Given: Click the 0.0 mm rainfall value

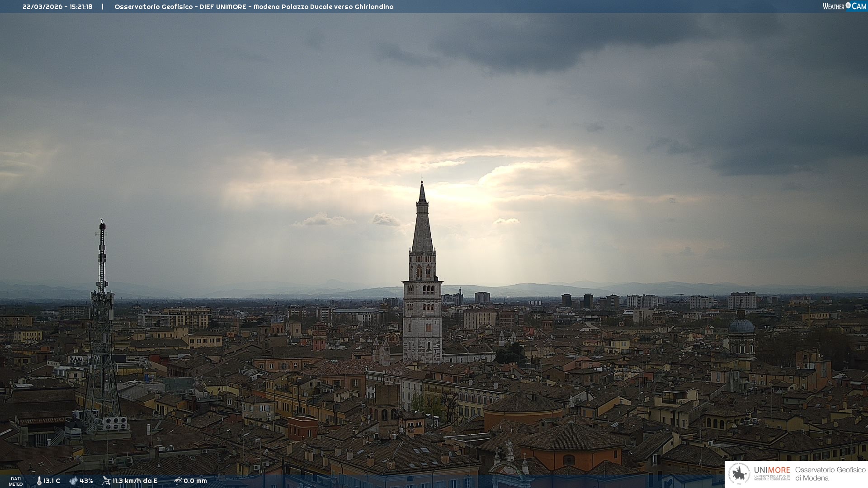Looking at the screenshot, I should pyautogui.click(x=195, y=481).
